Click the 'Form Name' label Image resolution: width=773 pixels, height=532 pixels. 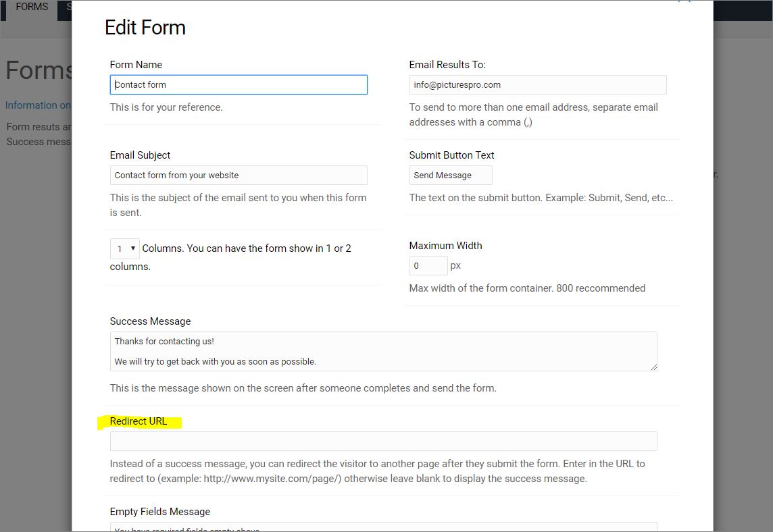[136, 65]
